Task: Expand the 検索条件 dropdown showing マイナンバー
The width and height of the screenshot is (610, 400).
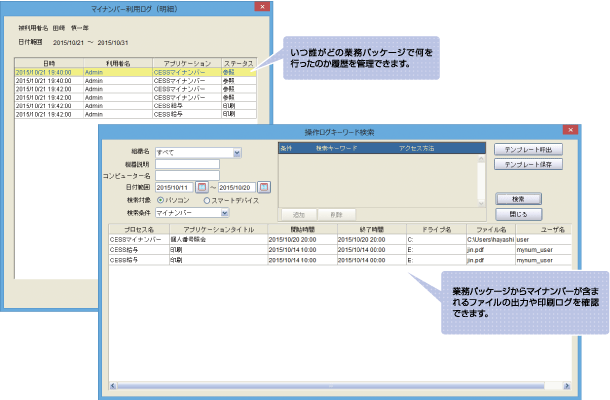Action: pos(224,213)
